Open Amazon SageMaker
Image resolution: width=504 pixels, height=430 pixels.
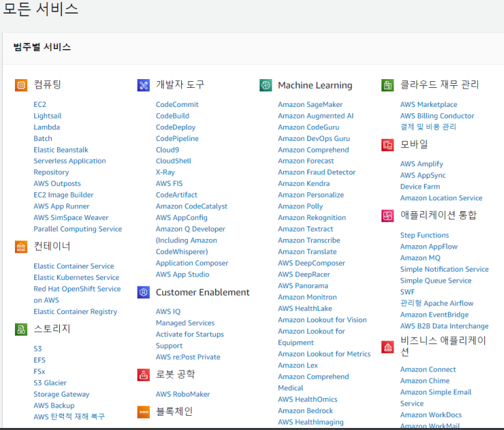[x=310, y=104]
